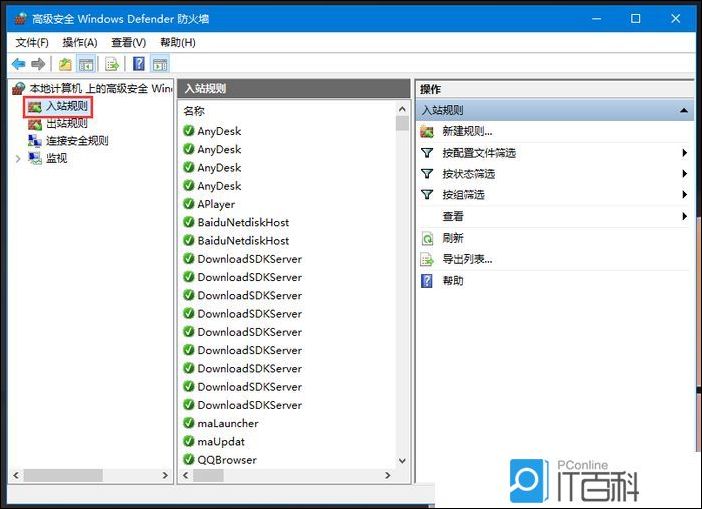Open the 操作(A) menu

tap(80, 43)
